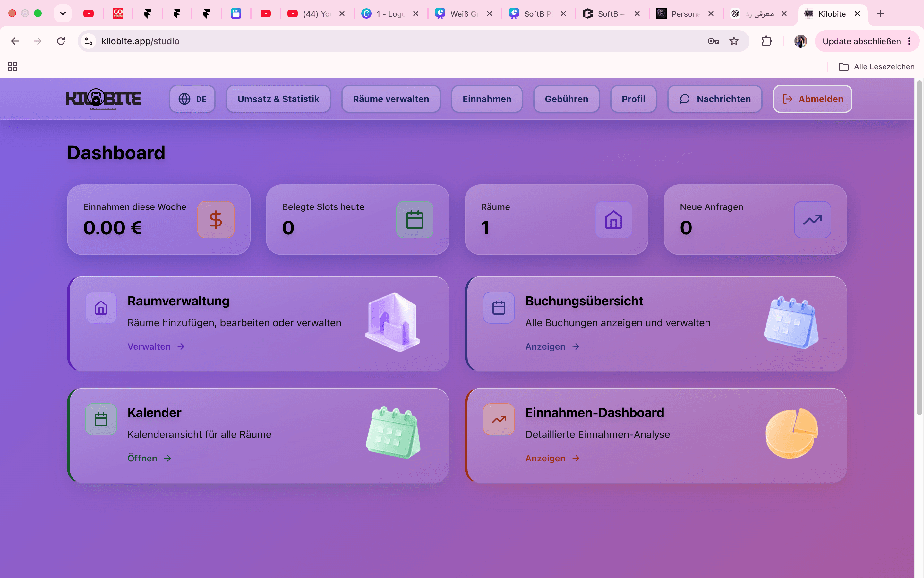Viewport: 924px width, 578px height.
Task: Click the profile avatar in Chrome toolbar
Action: 800,41
